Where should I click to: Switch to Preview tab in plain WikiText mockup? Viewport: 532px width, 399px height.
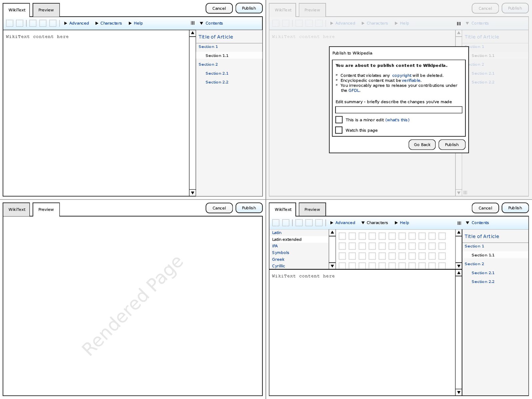pyautogui.click(x=46, y=10)
